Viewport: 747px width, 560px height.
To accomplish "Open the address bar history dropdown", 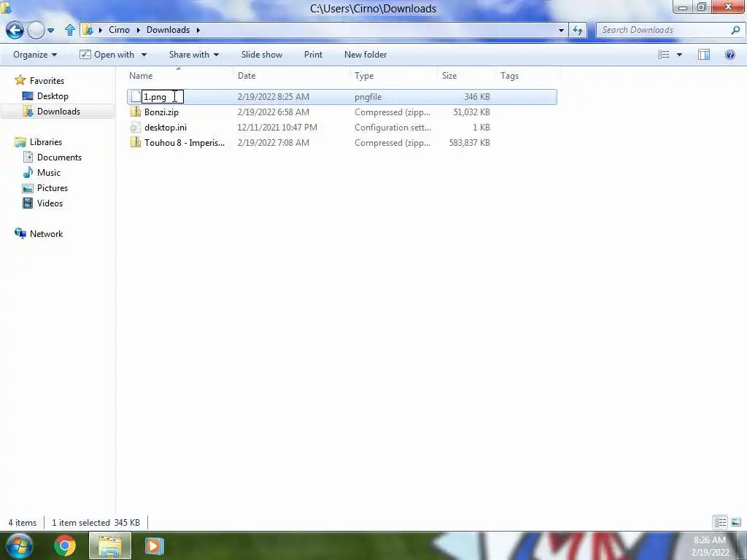I will pyautogui.click(x=561, y=31).
